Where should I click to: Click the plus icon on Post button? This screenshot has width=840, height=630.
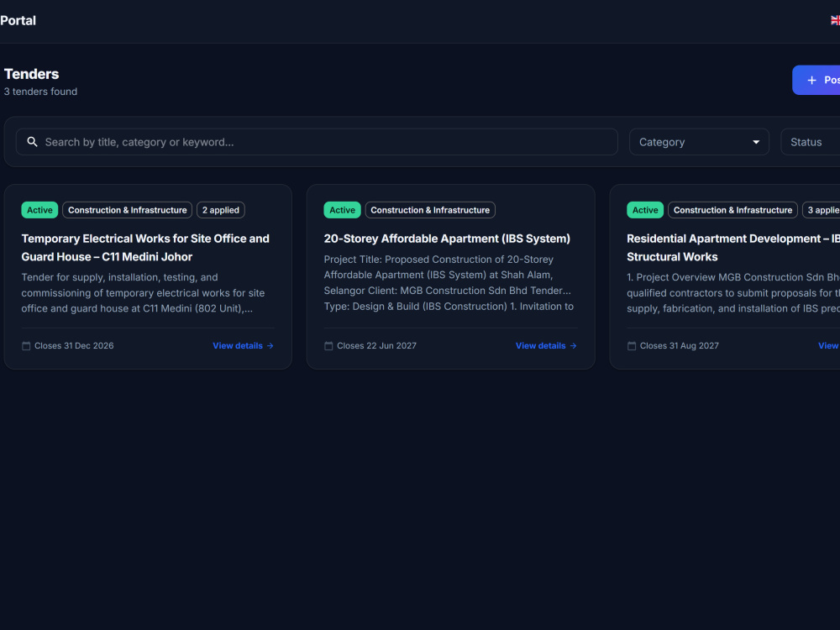point(811,80)
